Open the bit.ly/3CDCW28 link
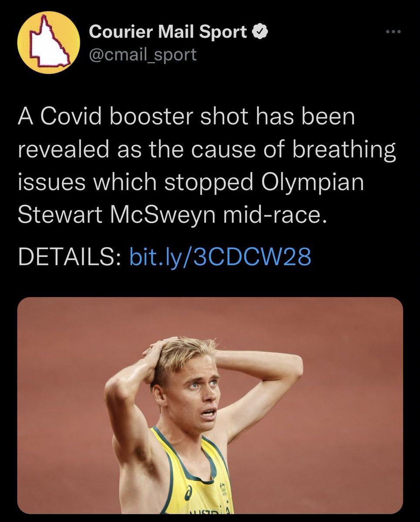 point(221,257)
